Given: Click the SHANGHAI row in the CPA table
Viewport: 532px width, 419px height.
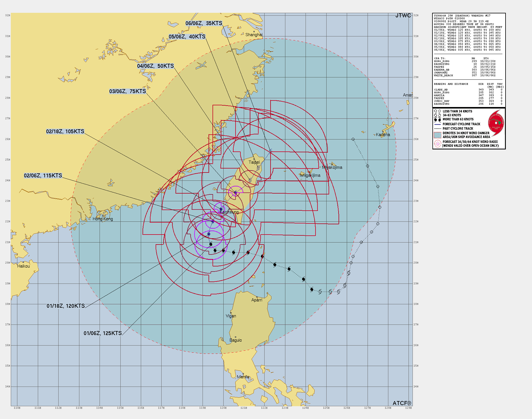Looking at the screenshot, I should coord(465,73).
